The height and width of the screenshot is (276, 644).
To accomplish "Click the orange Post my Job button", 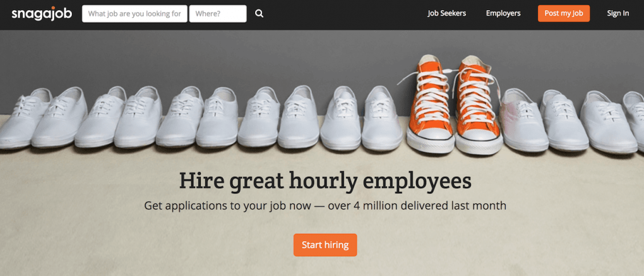I will (x=563, y=13).
